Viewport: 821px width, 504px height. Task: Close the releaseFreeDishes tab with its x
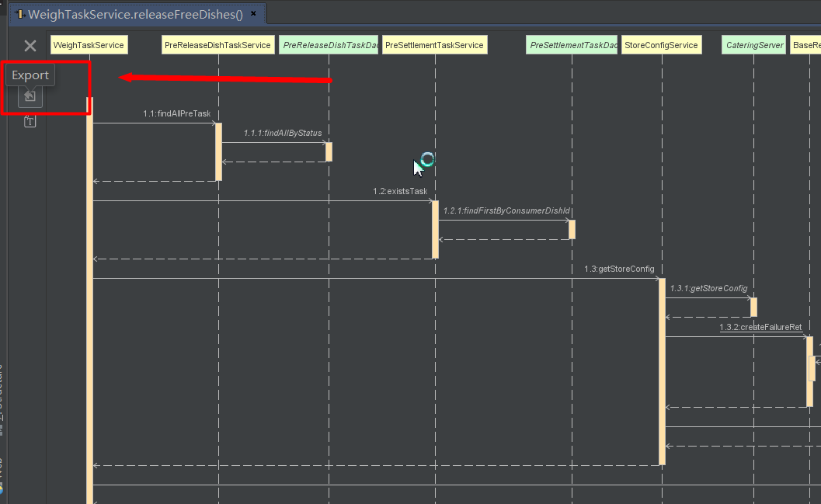point(252,13)
